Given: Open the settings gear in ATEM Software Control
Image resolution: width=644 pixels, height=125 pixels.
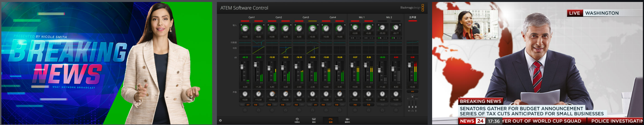Looking at the screenshot, I should [x=220, y=121].
